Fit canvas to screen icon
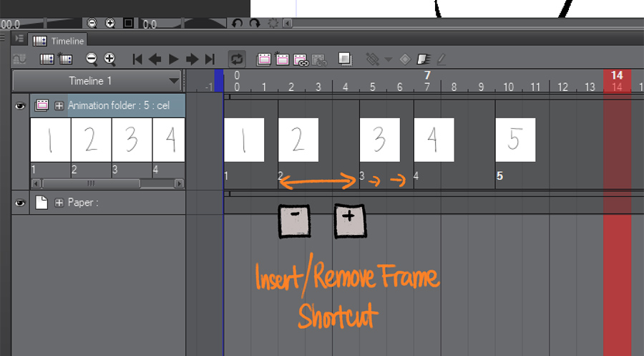The width and height of the screenshot is (644, 356). (x=128, y=24)
